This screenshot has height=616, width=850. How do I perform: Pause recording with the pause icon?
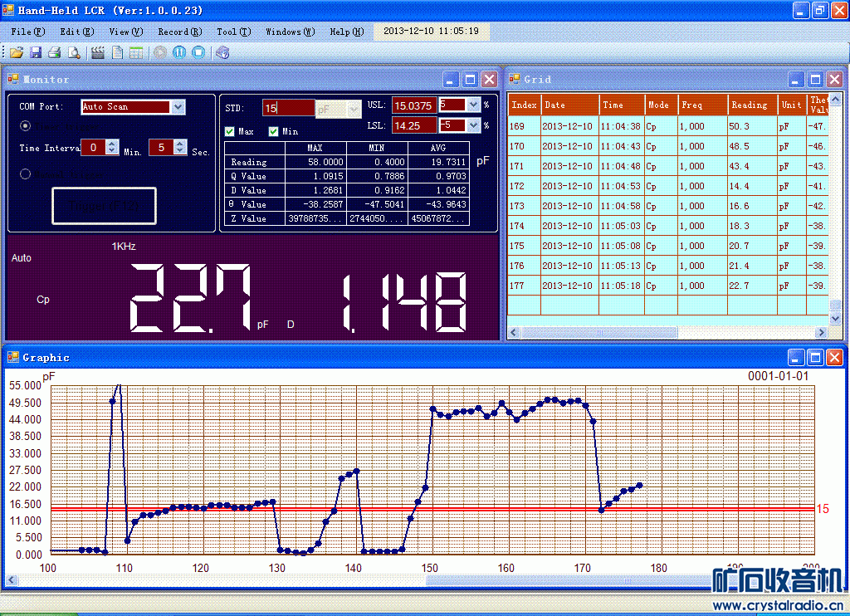179,52
